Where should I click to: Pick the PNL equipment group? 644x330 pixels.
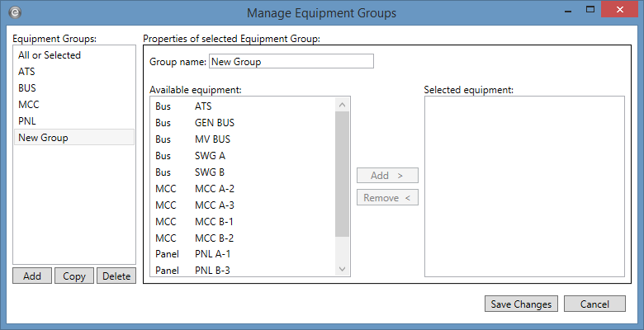27,121
